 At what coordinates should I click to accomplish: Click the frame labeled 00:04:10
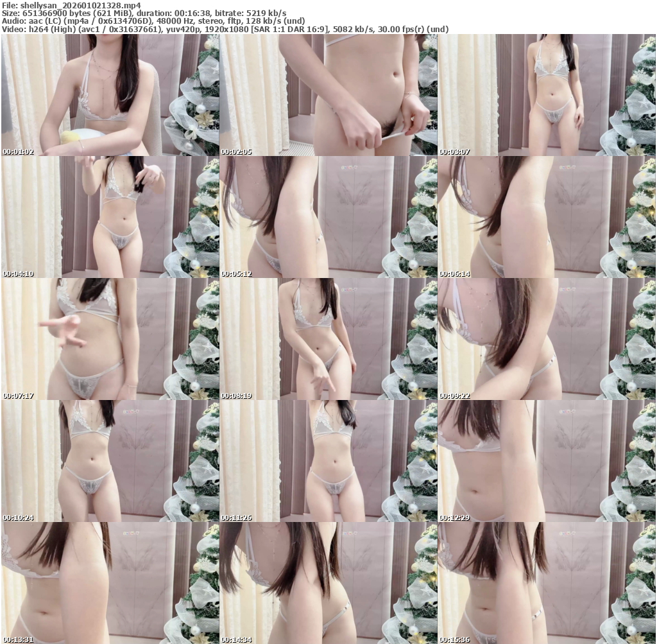tap(110, 217)
